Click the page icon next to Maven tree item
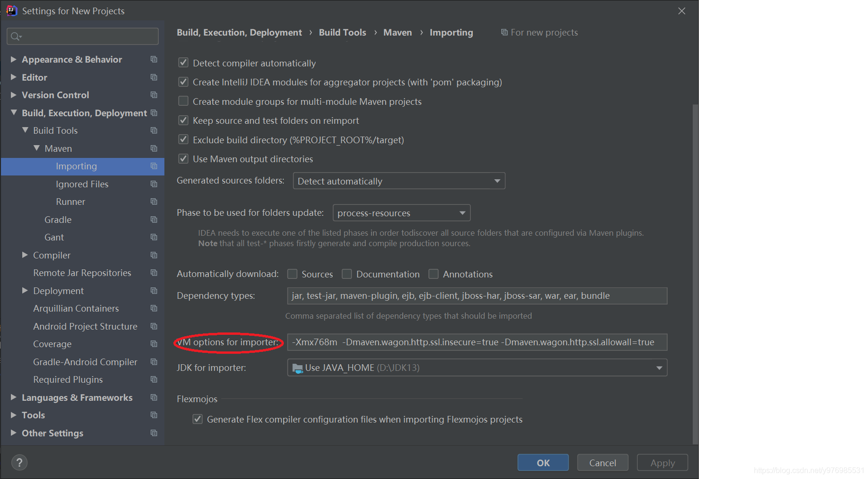The width and height of the screenshot is (868, 479). click(154, 148)
